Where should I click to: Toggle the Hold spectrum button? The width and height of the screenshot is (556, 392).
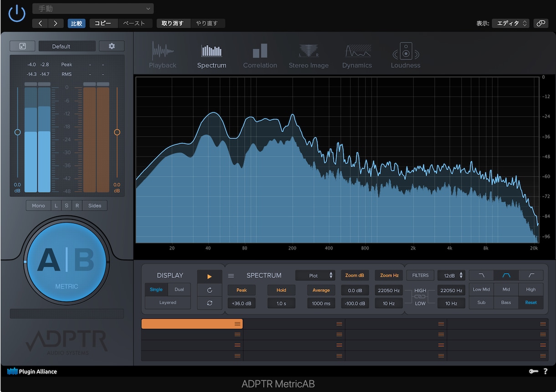click(281, 290)
